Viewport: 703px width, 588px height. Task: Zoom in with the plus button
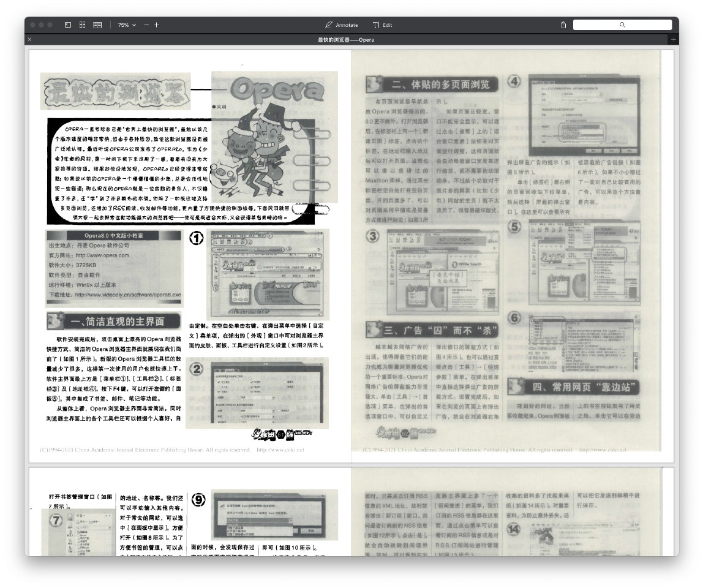[x=157, y=25]
